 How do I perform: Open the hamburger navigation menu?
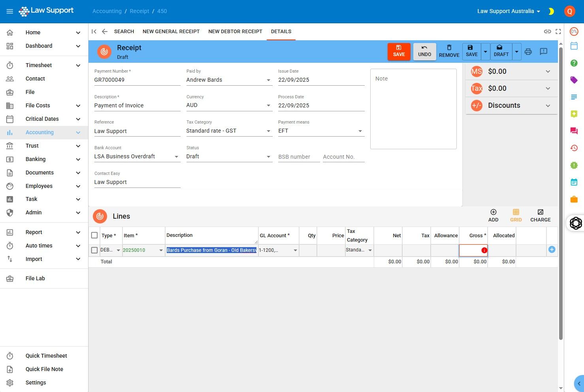[10, 11]
